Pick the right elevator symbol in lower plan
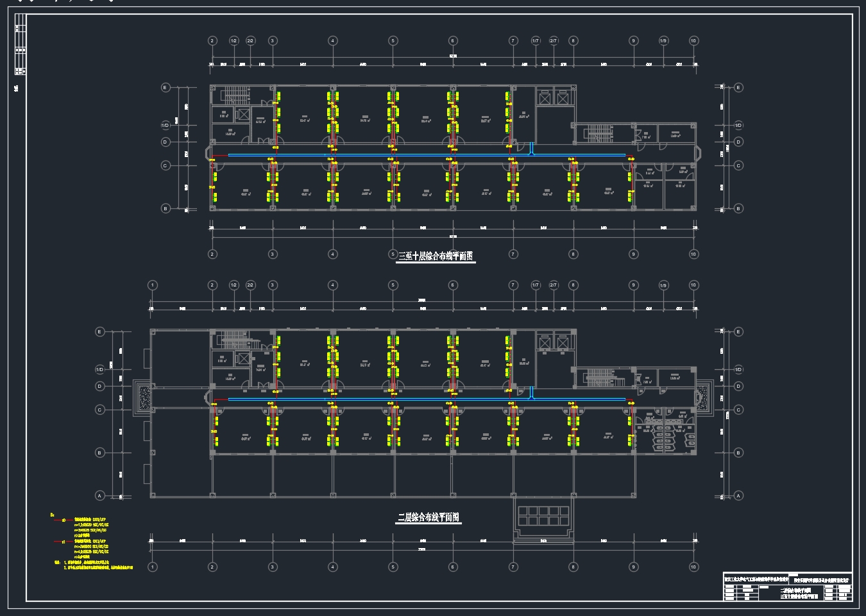This screenshot has width=866, height=616. tap(563, 344)
